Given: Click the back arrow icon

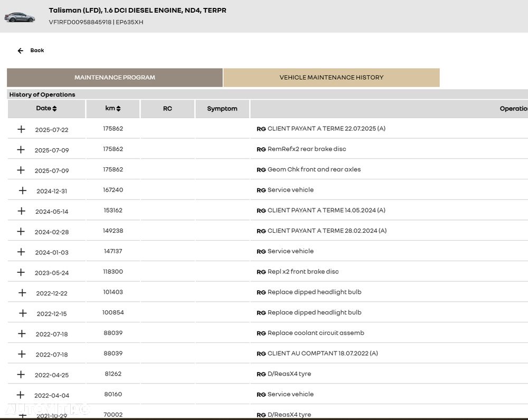Looking at the screenshot, I should click(x=21, y=51).
